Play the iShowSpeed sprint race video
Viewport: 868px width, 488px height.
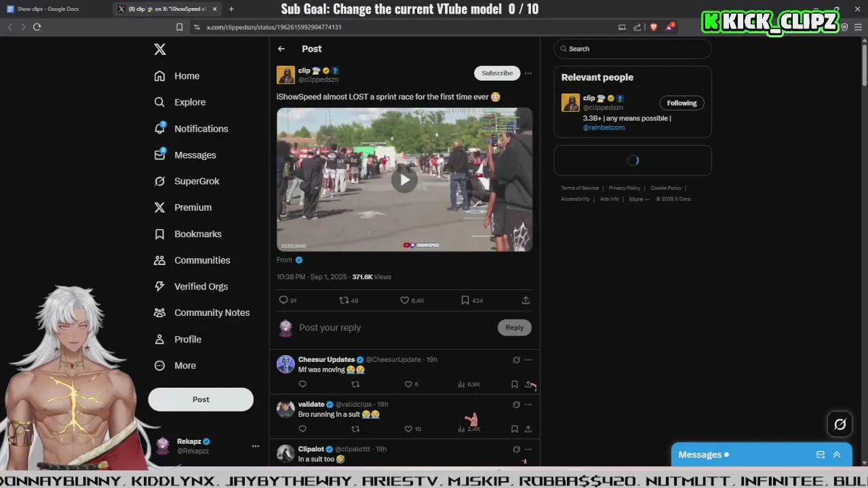pos(404,180)
